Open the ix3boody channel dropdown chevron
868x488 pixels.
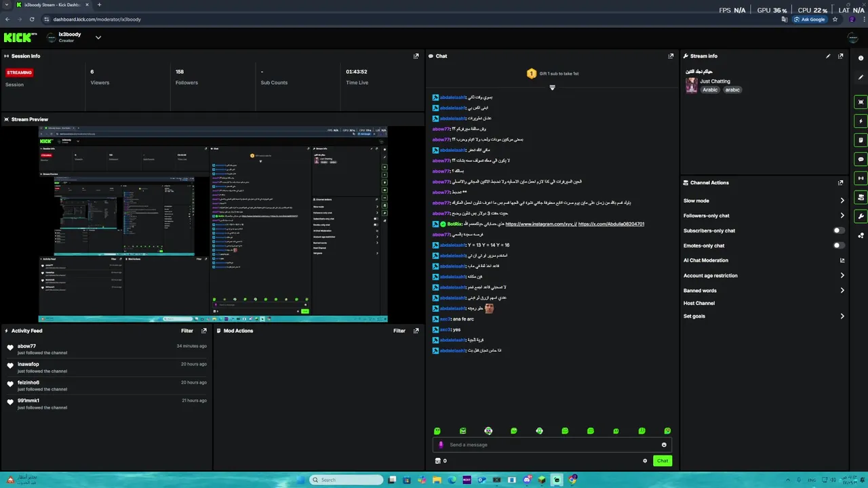click(98, 37)
